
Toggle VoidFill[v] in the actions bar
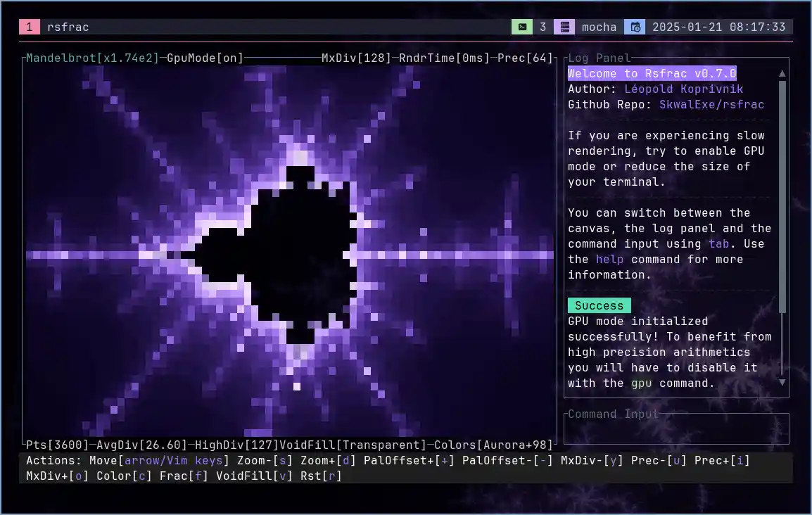244,476
